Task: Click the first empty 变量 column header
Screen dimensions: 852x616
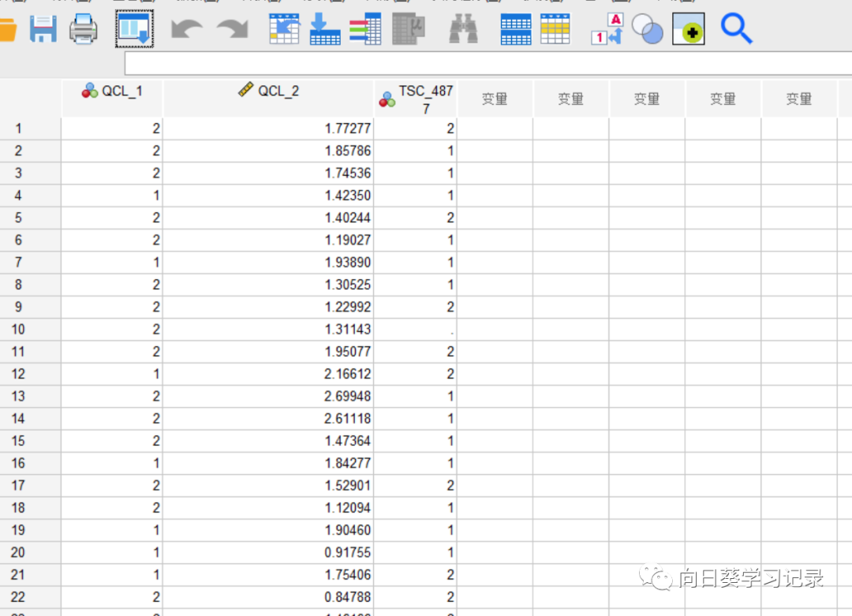Action: click(495, 99)
